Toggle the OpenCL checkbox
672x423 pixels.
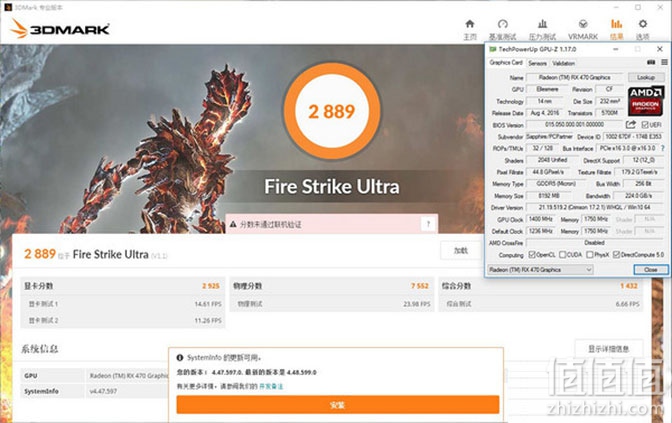[x=532, y=255]
